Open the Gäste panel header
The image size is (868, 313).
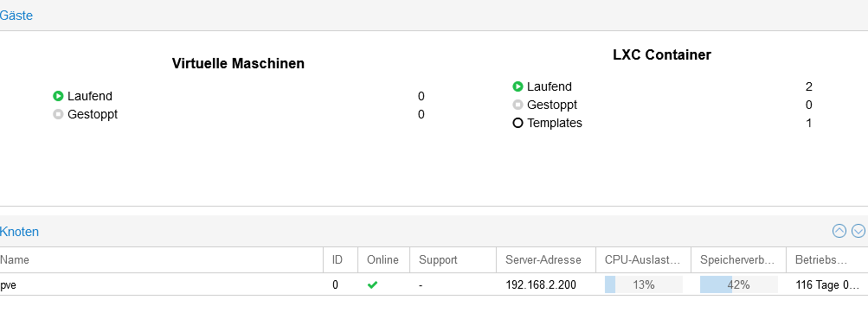(16, 16)
